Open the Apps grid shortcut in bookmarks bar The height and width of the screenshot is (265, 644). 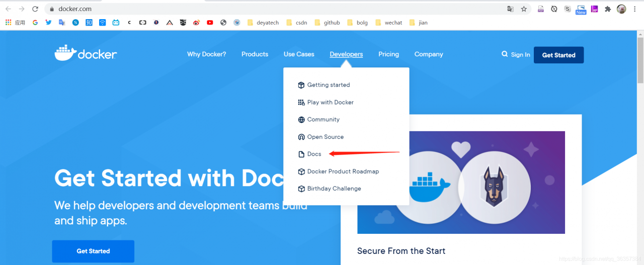click(x=15, y=23)
